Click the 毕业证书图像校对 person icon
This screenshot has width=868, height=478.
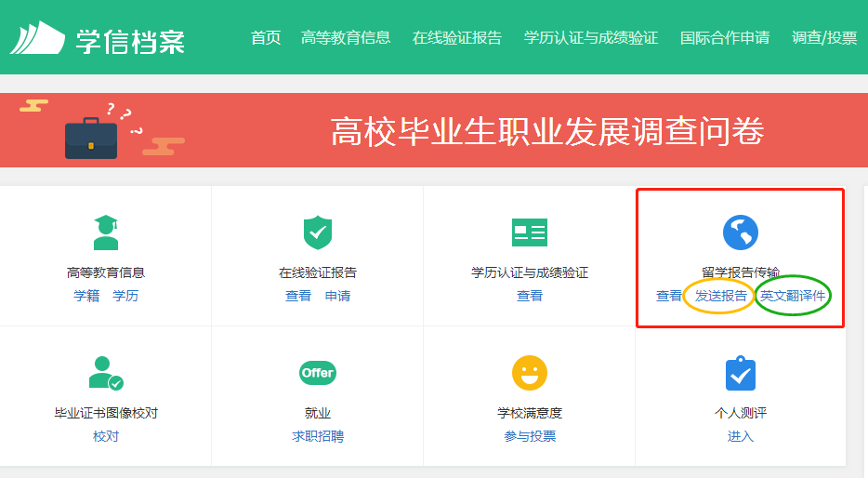105,373
